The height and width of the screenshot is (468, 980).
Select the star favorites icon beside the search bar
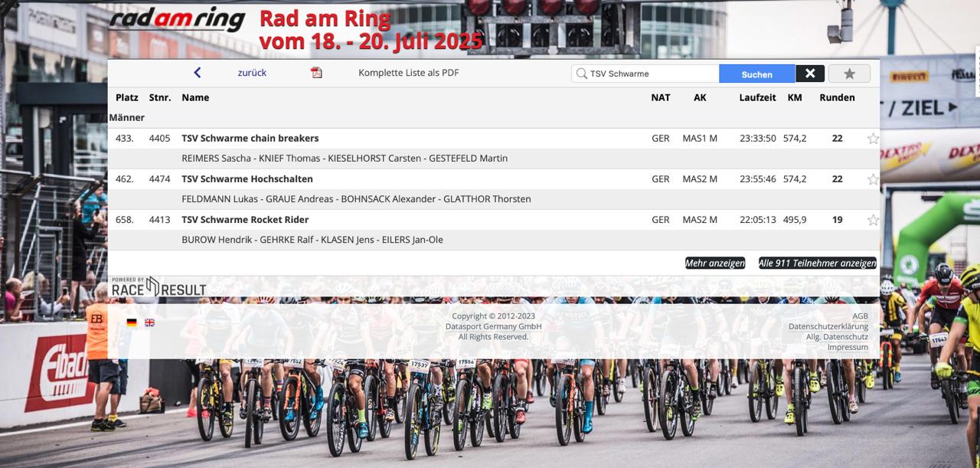click(849, 73)
